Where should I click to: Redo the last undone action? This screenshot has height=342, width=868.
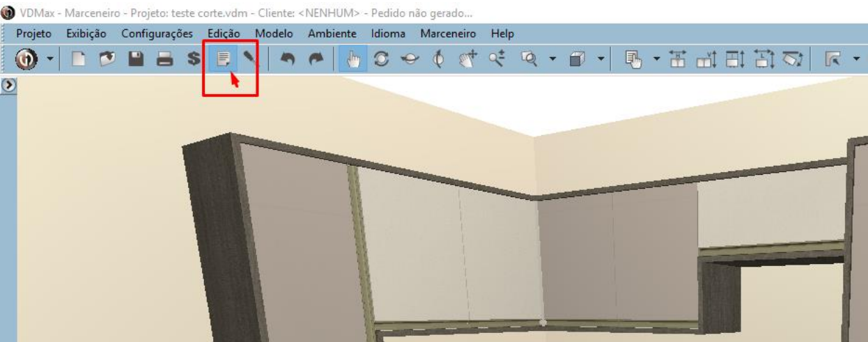(x=316, y=61)
